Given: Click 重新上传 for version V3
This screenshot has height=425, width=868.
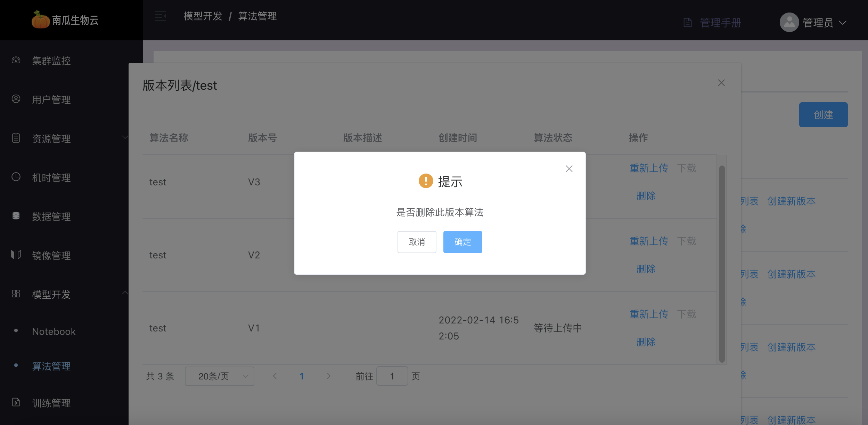Looking at the screenshot, I should [x=649, y=168].
